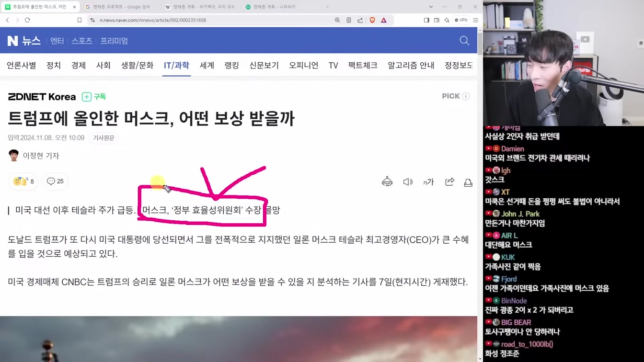Select the 오피니언 menu
644x362 pixels.
tap(303, 65)
